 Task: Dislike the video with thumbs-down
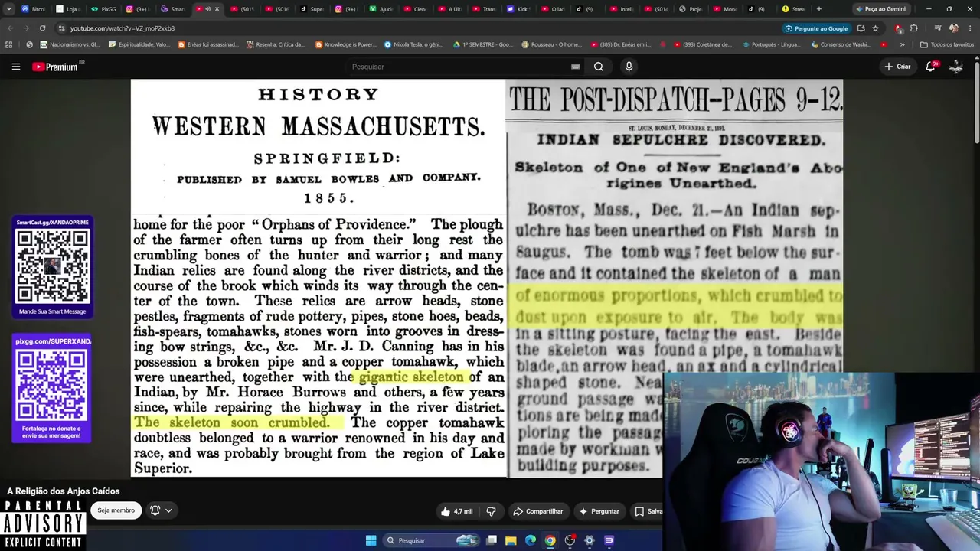492,511
